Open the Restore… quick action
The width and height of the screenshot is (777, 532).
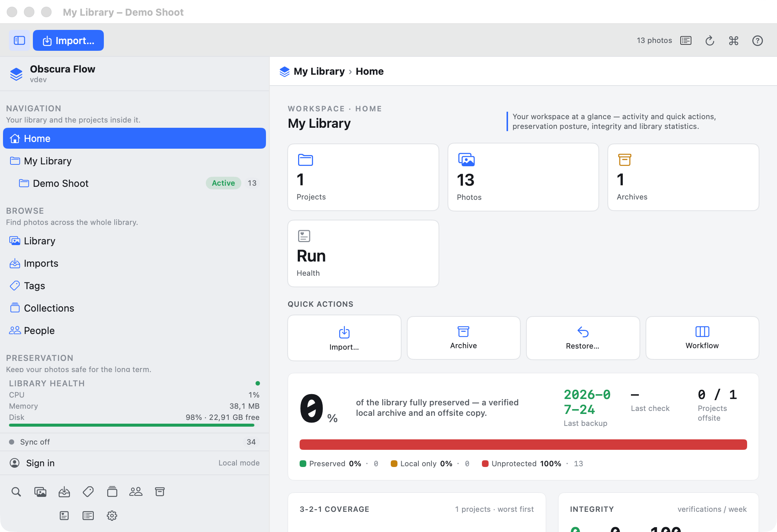coord(583,338)
